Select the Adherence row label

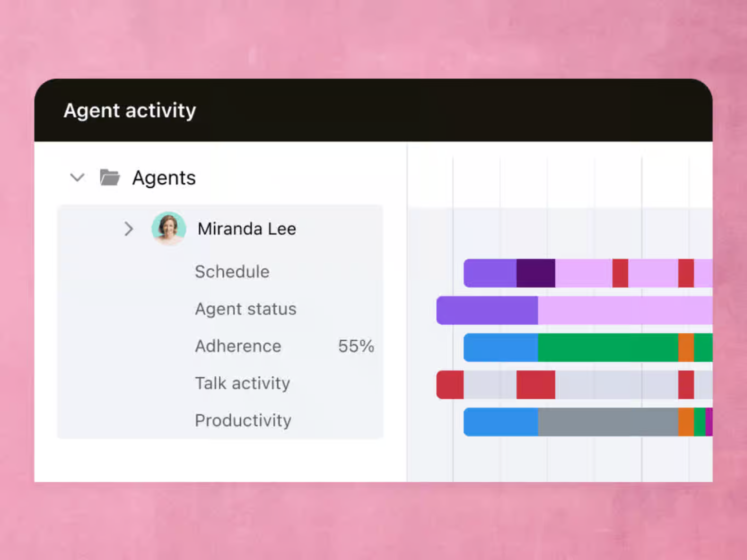(238, 346)
